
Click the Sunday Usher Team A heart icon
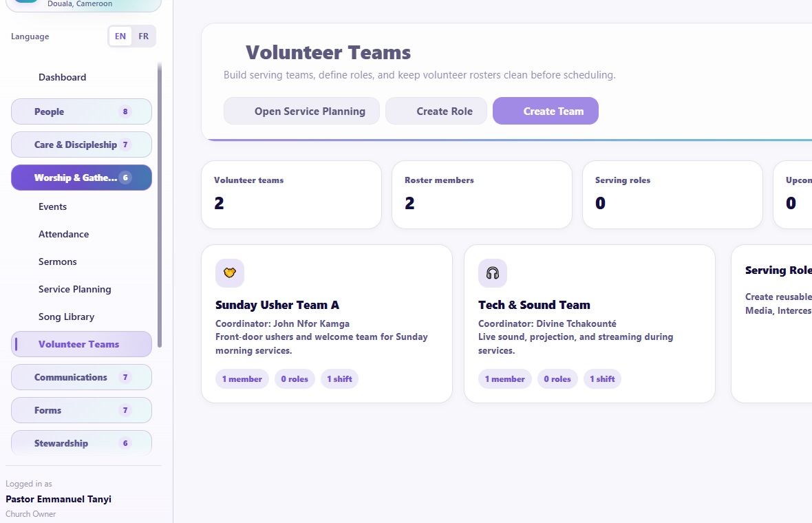coord(229,273)
